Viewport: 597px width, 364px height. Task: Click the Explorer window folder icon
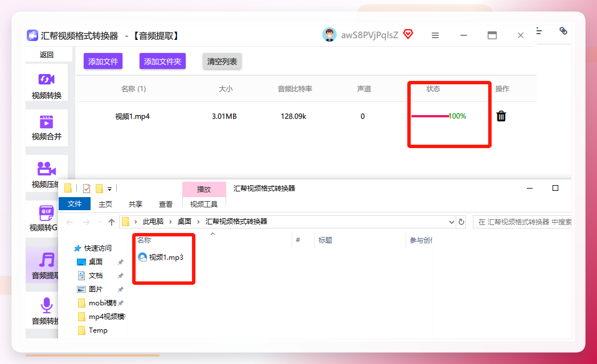coord(68,188)
